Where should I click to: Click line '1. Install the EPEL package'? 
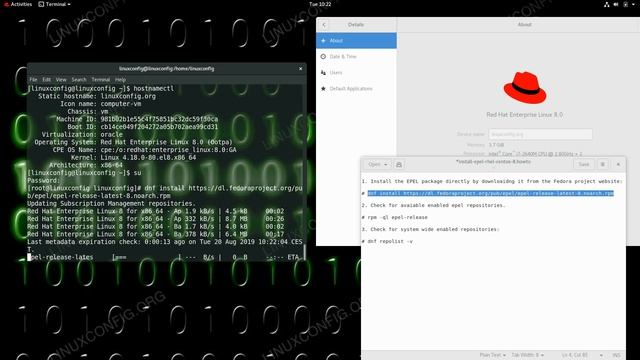click(492, 181)
